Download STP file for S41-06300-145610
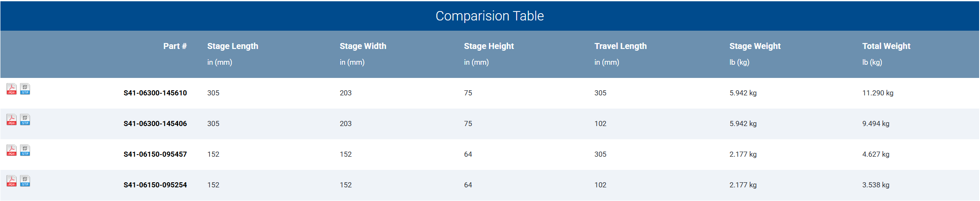 click(25, 89)
